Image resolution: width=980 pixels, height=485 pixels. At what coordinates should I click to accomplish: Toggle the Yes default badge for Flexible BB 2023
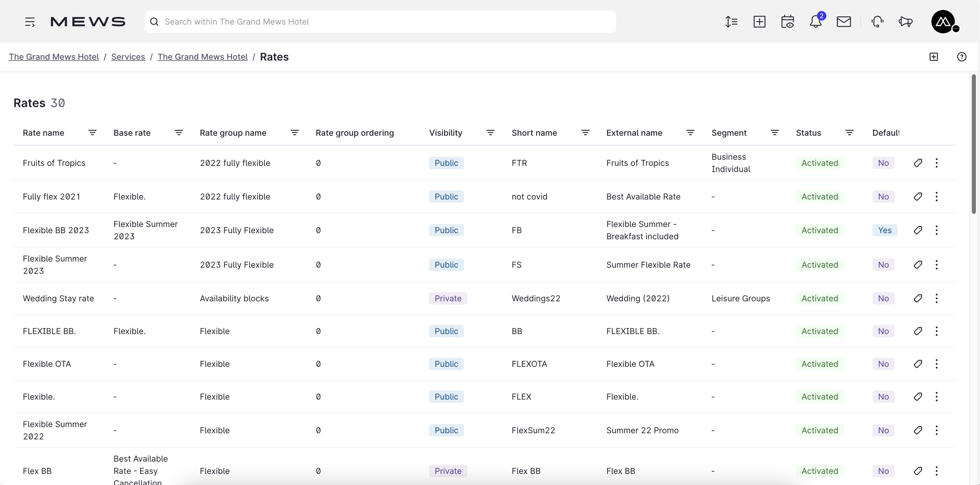[885, 230]
